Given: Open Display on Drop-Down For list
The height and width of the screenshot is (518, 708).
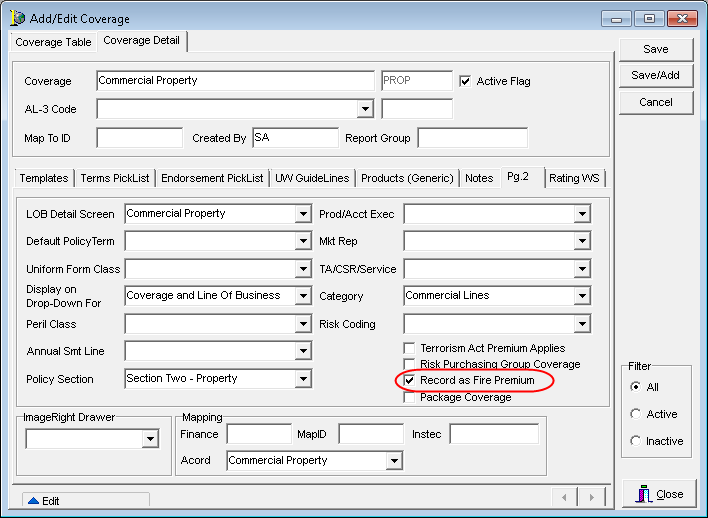Looking at the screenshot, I should 303,296.
